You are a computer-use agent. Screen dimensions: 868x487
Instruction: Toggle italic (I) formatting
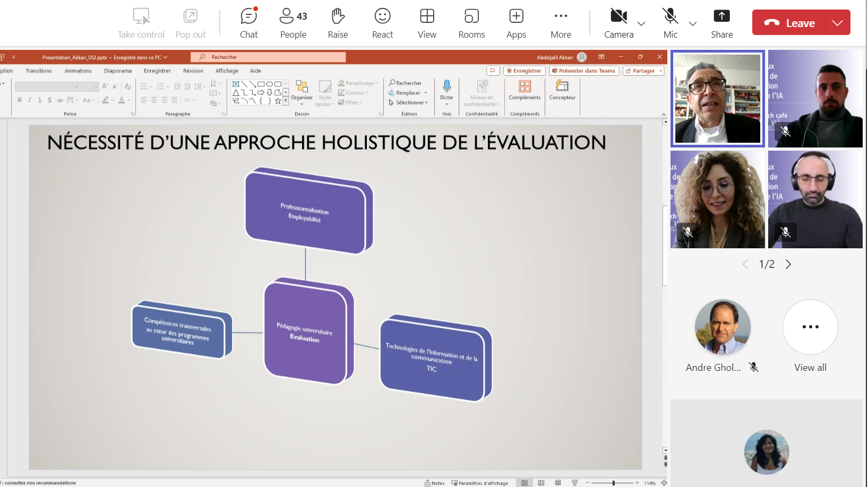pos(30,100)
